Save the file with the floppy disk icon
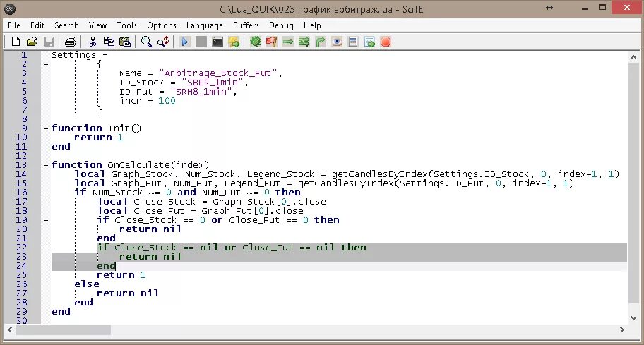The image size is (644, 345). click(49, 42)
